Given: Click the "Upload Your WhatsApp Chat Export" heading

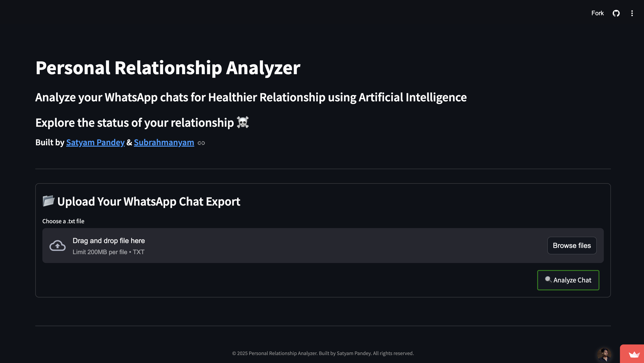Looking at the screenshot, I should (x=149, y=201).
